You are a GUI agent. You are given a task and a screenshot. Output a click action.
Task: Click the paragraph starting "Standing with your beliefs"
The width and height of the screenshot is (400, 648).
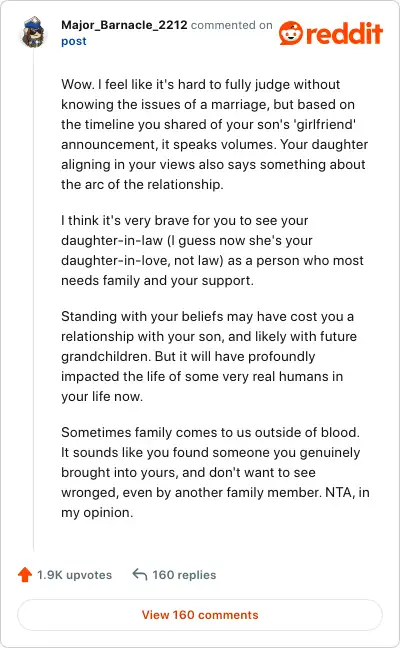(209, 356)
